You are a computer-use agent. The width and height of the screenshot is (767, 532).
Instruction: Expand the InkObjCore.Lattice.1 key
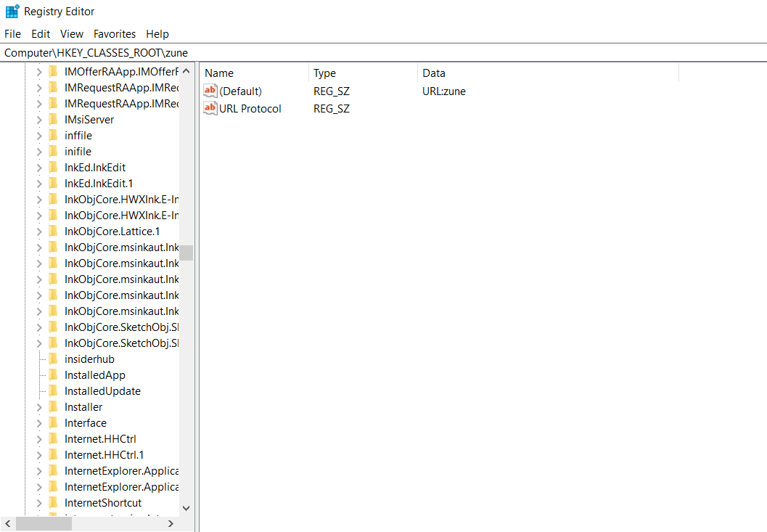[39, 232]
